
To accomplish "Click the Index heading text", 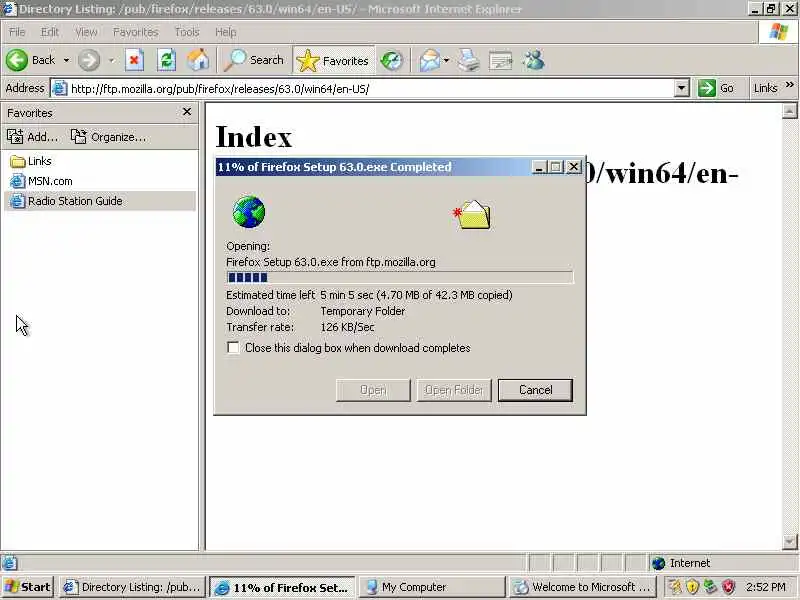I will [254, 137].
